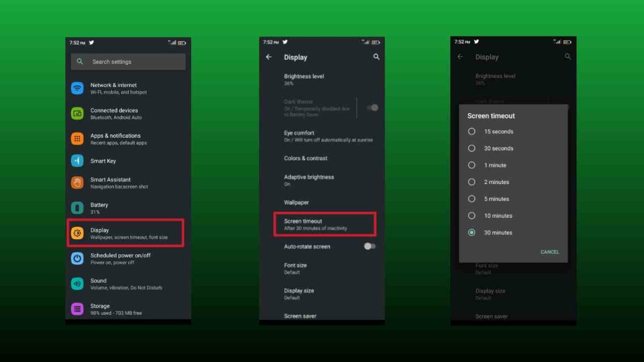Tap signal strength icon on left phone
Viewport: 644px width, 362px height.
pos(173,42)
